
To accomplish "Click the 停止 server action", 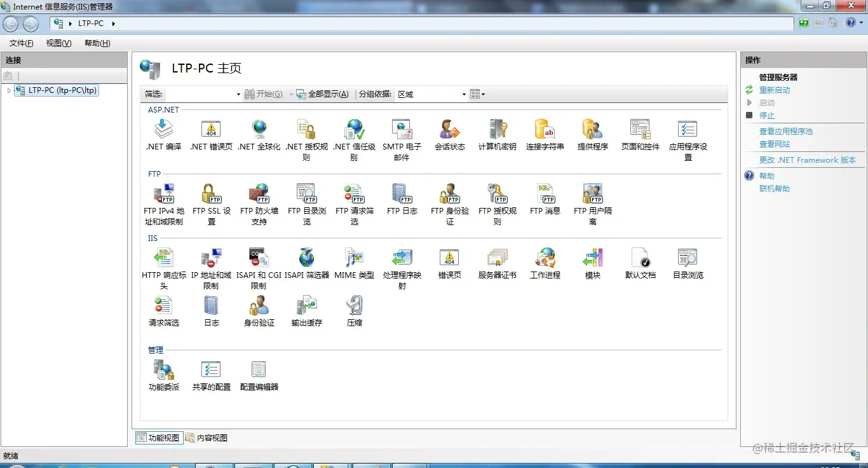I will 767,116.
